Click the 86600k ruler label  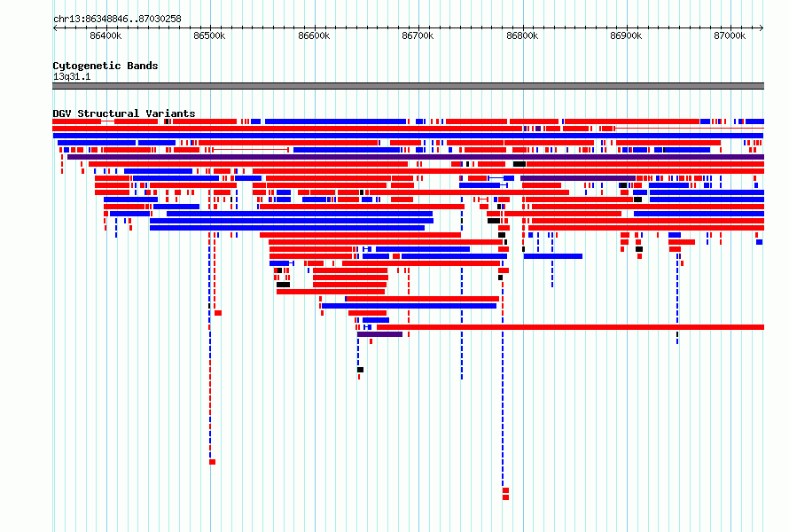point(314,35)
